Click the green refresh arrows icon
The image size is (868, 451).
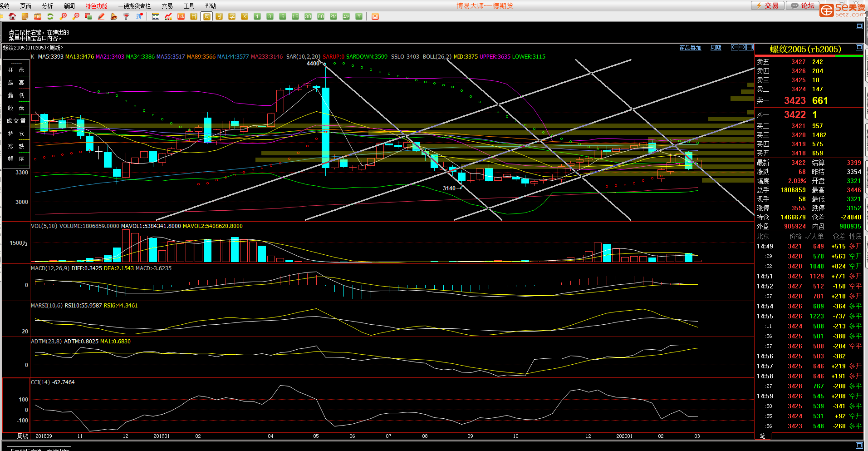point(50,16)
